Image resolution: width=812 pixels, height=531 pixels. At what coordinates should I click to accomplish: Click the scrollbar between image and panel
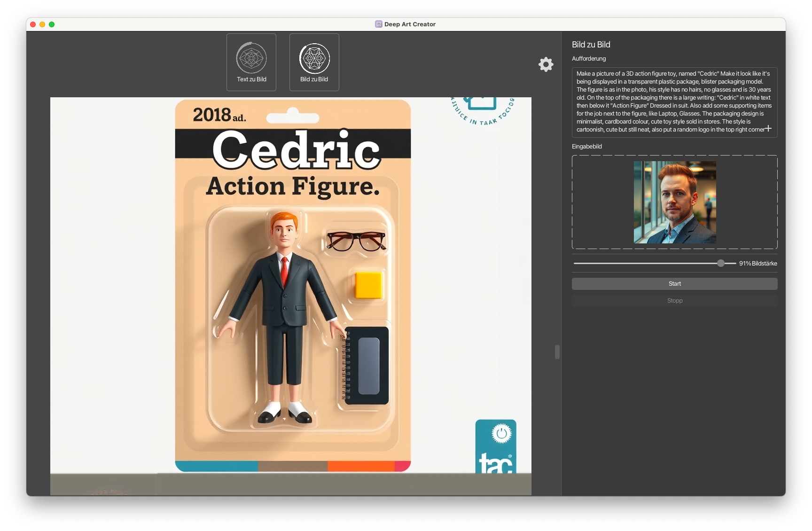click(556, 351)
